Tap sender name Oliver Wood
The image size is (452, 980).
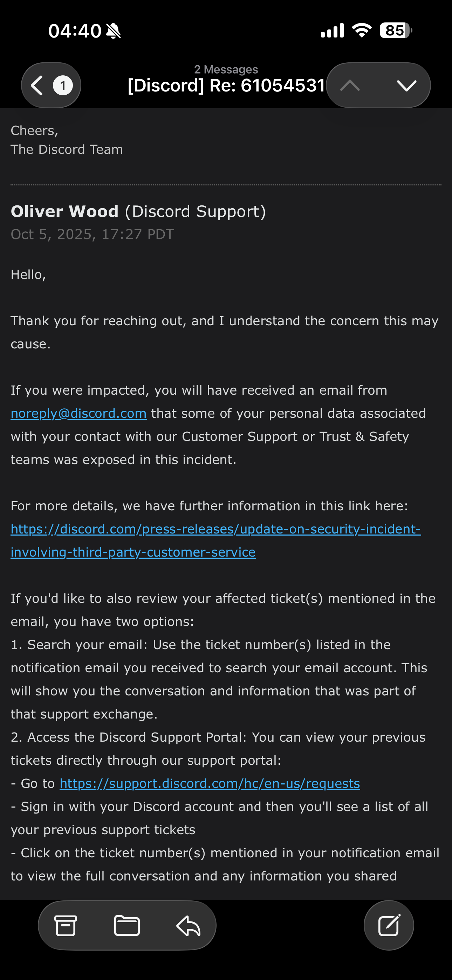pyautogui.click(x=65, y=211)
